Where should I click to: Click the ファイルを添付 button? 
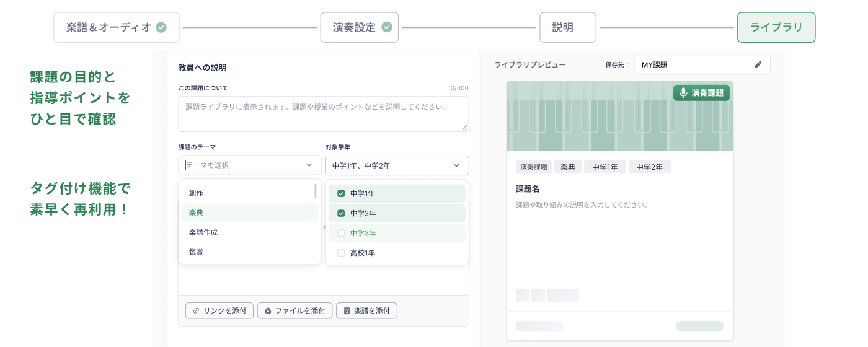coord(295,311)
